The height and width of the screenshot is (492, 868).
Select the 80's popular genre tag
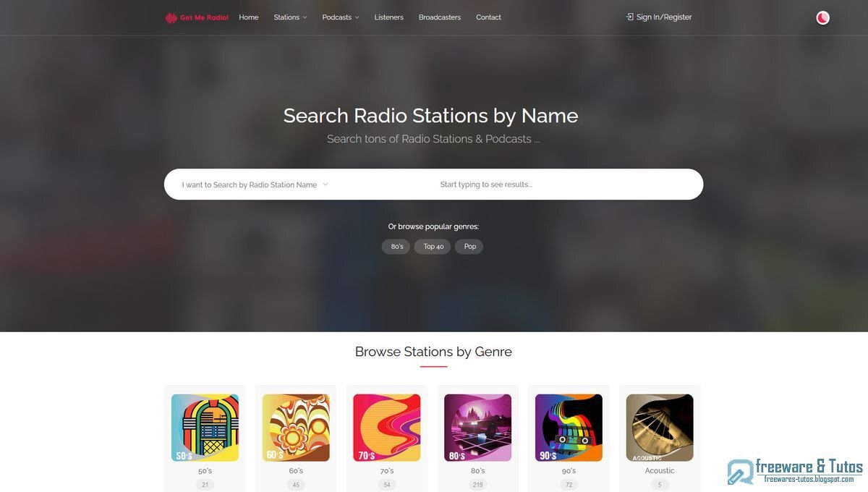(x=396, y=247)
